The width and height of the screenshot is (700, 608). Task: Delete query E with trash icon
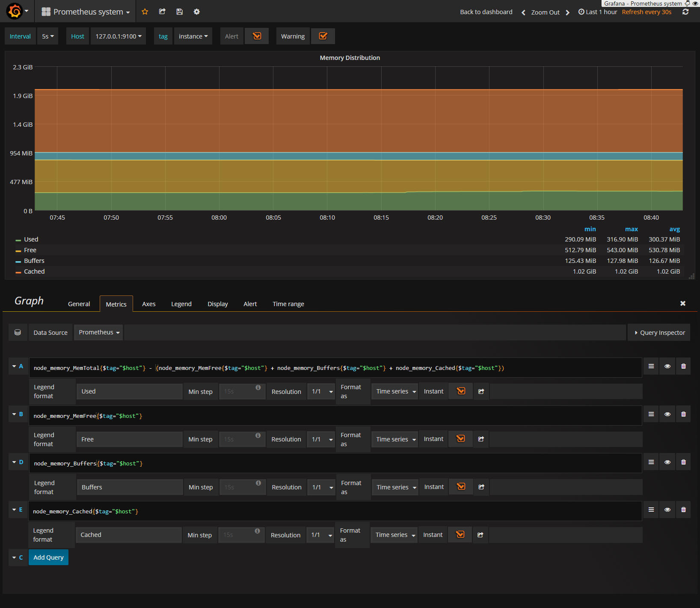683,510
